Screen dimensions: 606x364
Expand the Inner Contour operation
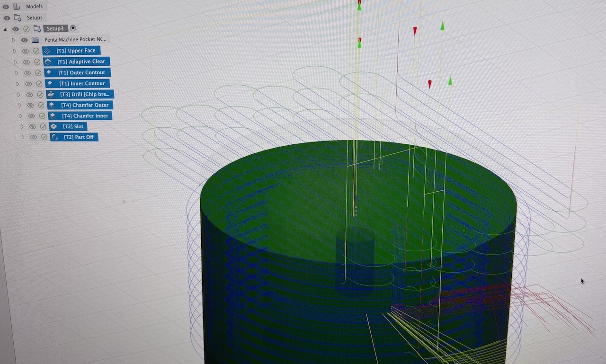[18, 84]
